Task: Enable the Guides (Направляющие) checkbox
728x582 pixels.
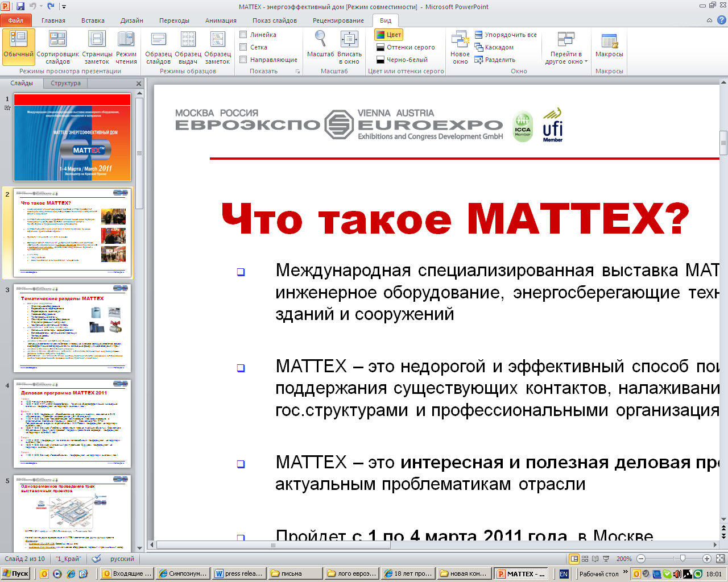Action: (x=243, y=60)
